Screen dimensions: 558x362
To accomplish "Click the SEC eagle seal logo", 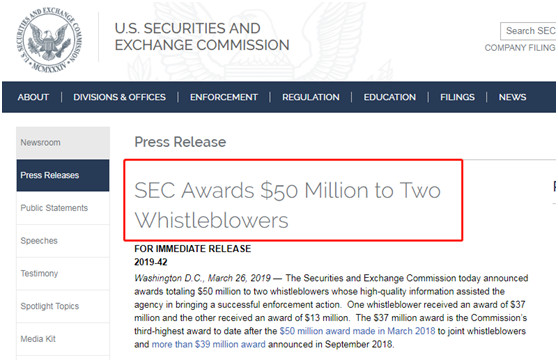I will coord(49,40).
